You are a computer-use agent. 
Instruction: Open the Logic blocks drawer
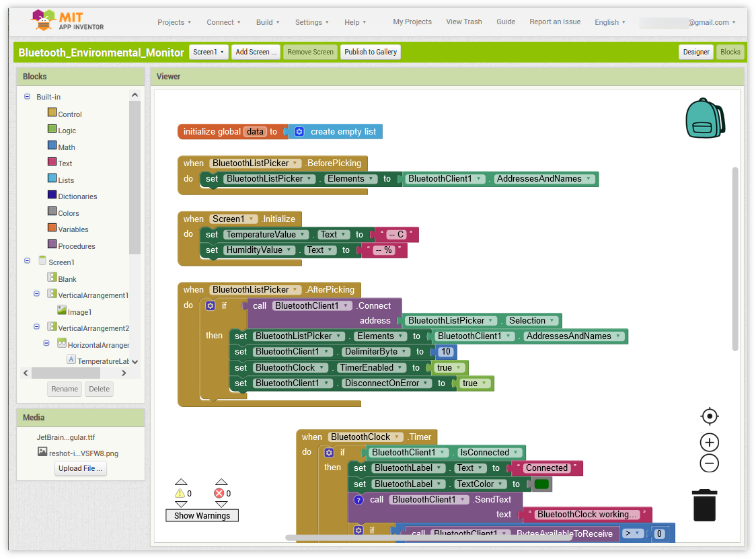coord(62,131)
